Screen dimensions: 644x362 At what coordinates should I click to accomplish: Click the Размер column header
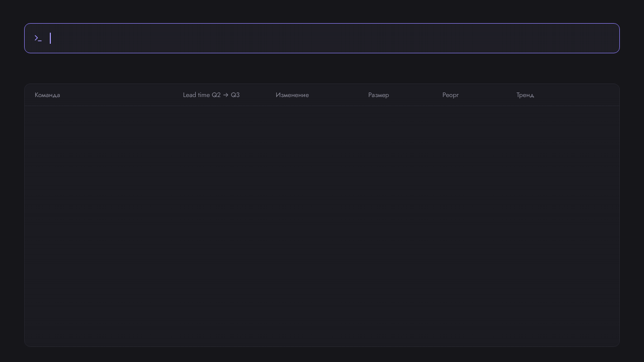[x=378, y=95]
